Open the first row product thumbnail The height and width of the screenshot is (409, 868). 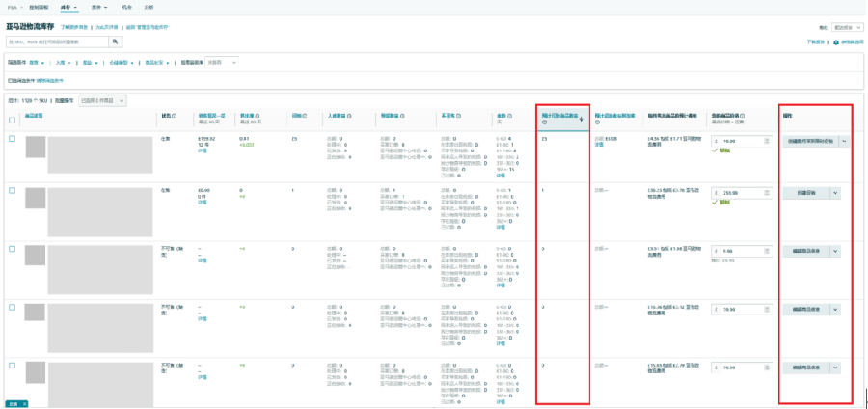pos(36,147)
